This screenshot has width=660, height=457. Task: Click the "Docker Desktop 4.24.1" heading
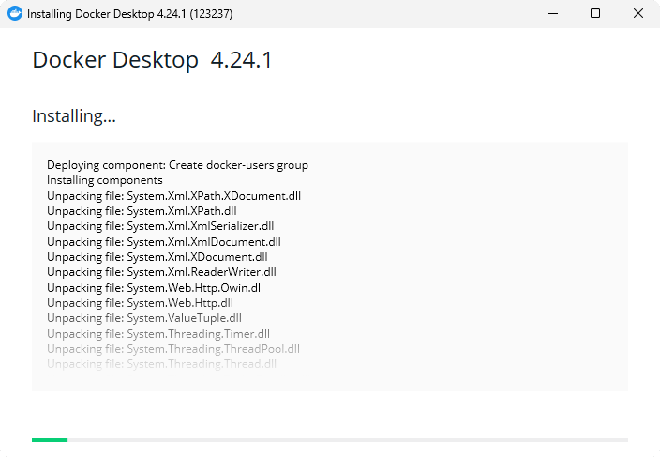click(x=152, y=60)
